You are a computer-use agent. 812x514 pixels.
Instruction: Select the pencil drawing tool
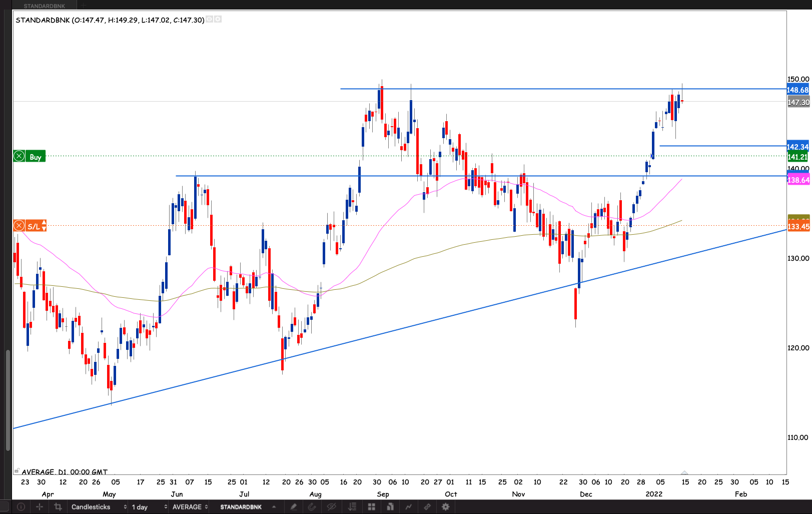coord(294,507)
